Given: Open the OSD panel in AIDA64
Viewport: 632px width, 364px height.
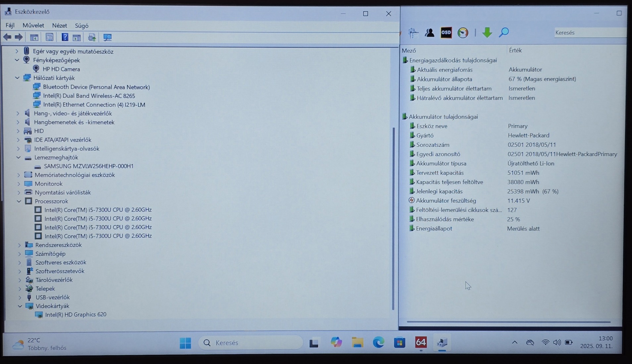Looking at the screenshot, I should click(x=446, y=32).
